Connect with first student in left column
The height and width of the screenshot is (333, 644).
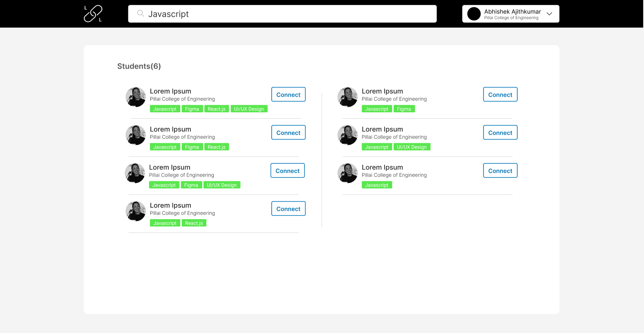click(288, 94)
